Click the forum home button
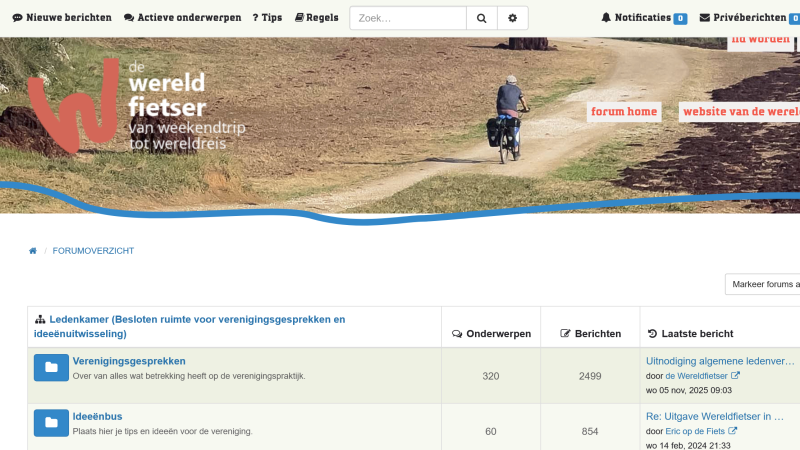This screenshot has height=450, width=800. tap(624, 112)
